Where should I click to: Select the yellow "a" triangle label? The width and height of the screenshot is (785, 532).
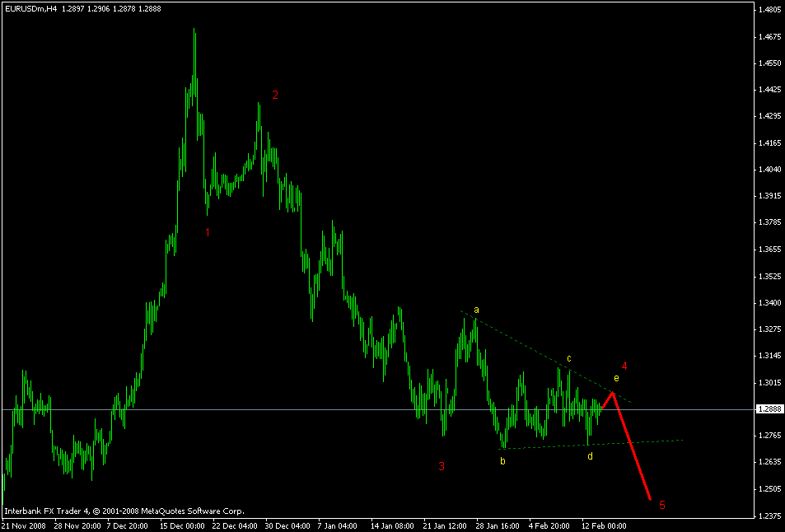476,309
